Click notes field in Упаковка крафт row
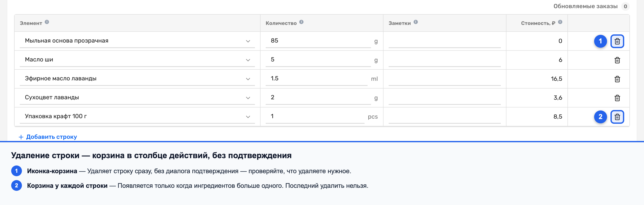This screenshot has width=644, height=205. [x=445, y=116]
